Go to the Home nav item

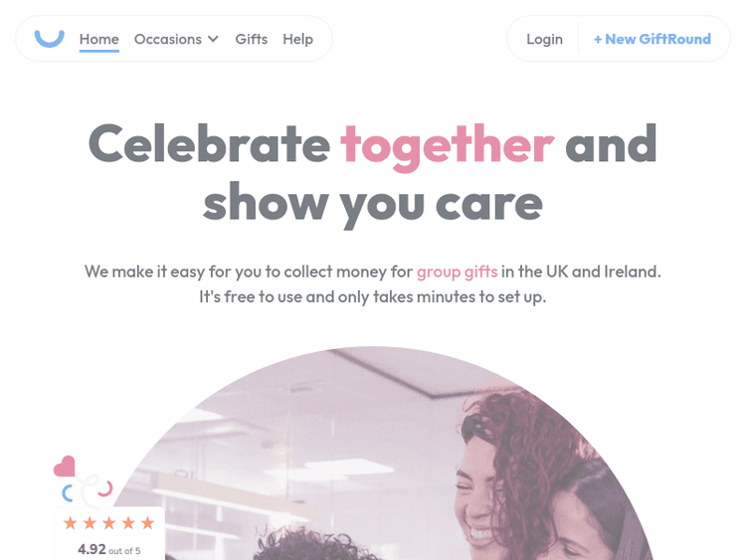pos(98,39)
